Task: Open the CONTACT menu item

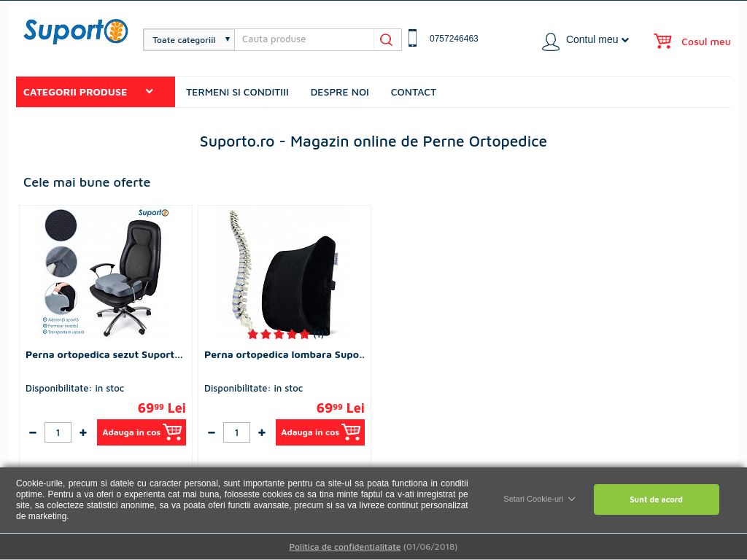Action: [x=414, y=93]
